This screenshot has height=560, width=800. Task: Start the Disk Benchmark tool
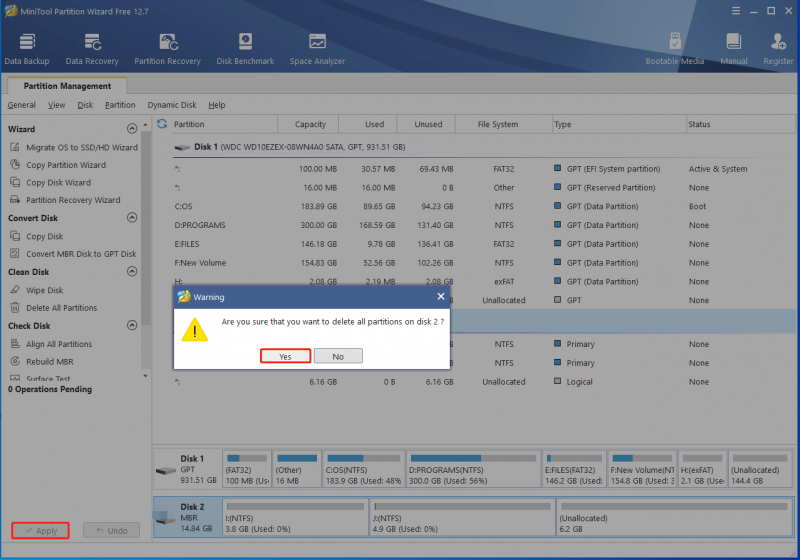click(x=245, y=49)
